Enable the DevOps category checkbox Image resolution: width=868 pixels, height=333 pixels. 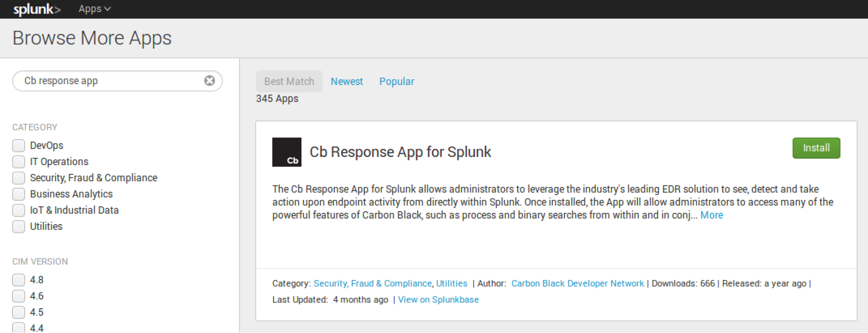(19, 146)
